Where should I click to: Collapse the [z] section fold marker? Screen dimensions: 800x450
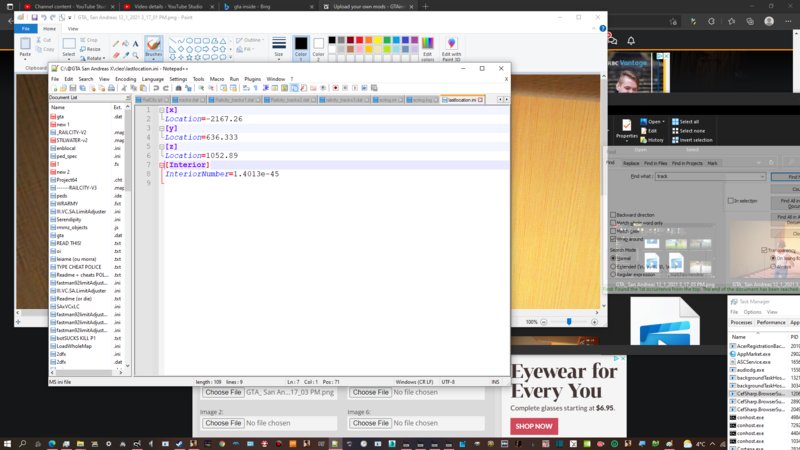[162, 147]
